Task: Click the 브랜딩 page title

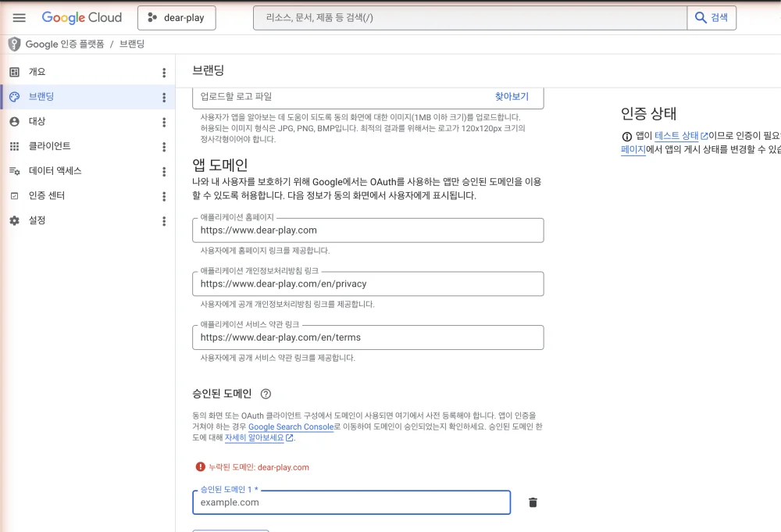Action: click(209, 70)
